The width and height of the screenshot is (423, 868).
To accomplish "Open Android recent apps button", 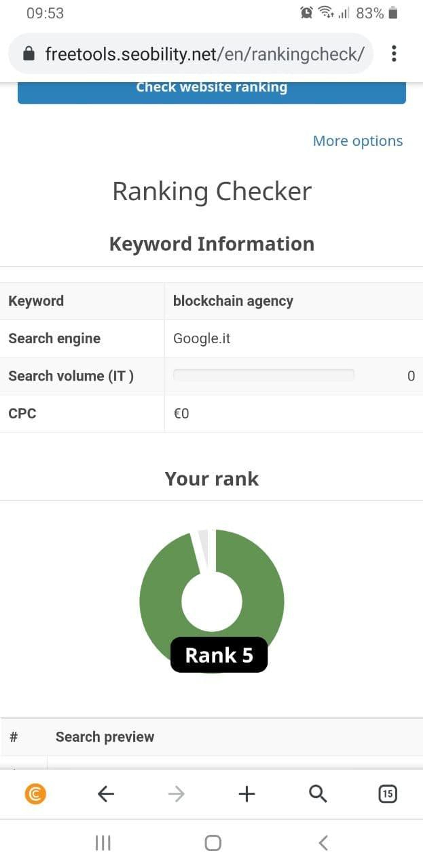I will pyautogui.click(x=103, y=843).
